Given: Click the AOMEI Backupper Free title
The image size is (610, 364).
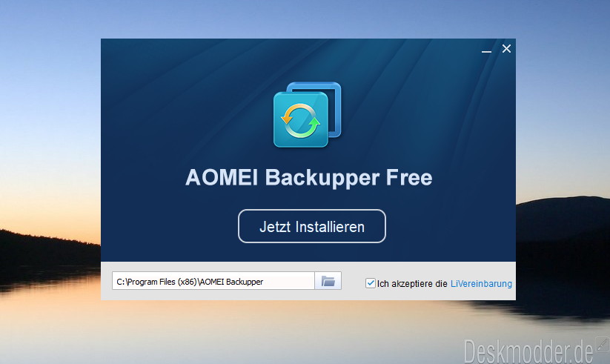Looking at the screenshot, I should tap(309, 178).
